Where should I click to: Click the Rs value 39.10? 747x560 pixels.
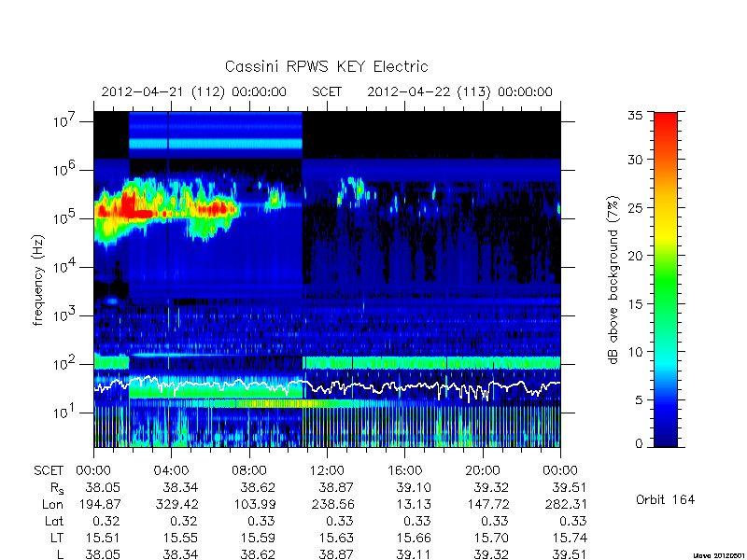point(414,487)
